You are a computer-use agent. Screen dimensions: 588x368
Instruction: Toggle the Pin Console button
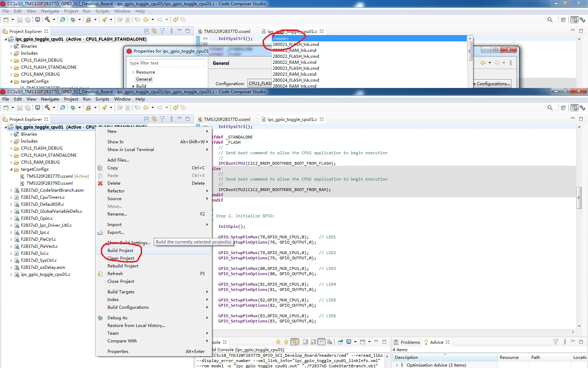click(340, 342)
